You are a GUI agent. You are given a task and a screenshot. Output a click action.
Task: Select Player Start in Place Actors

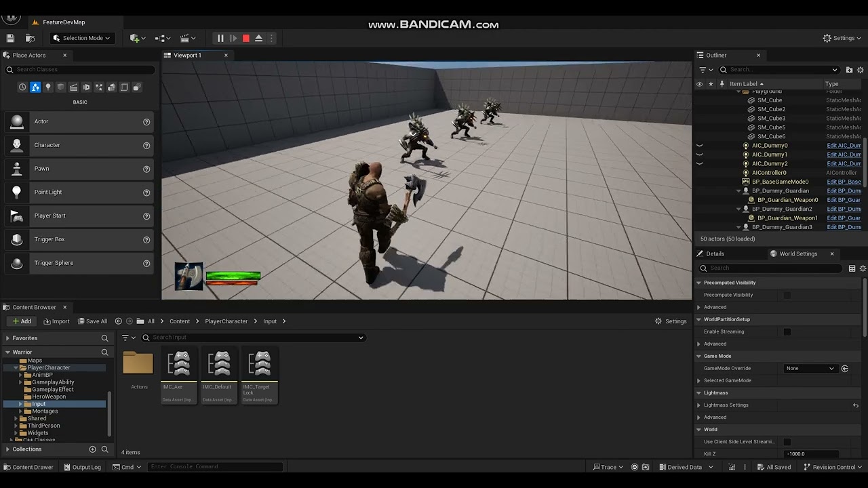(79, 216)
